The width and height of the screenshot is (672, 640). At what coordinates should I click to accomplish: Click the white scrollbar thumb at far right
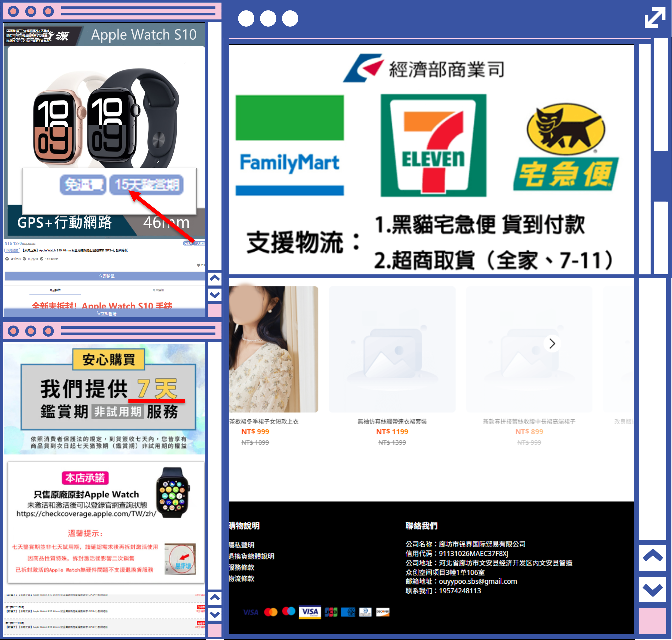click(x=661, y=94)
